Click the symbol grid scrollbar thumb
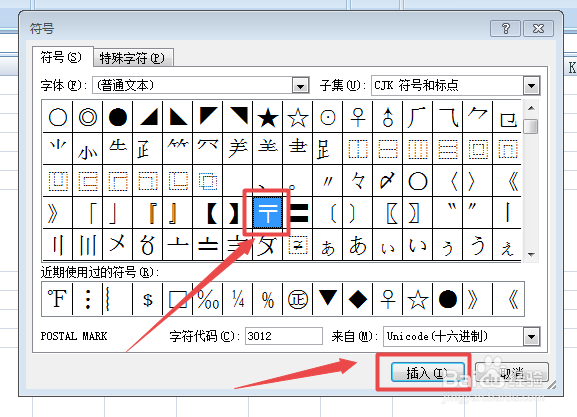This screenshot has width=577, height=417. [531, 127]
